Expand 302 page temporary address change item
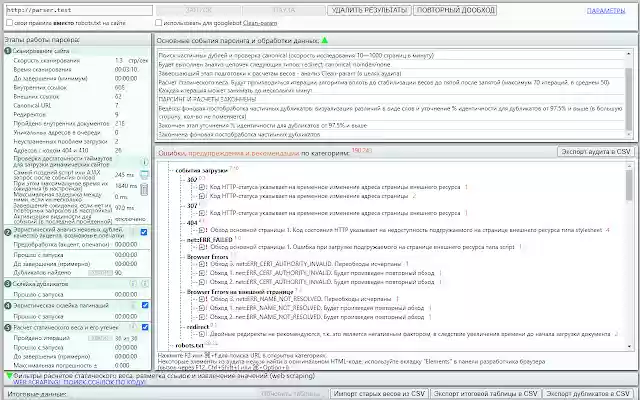Viewport: 640px width, 400px height. [202, 196]
